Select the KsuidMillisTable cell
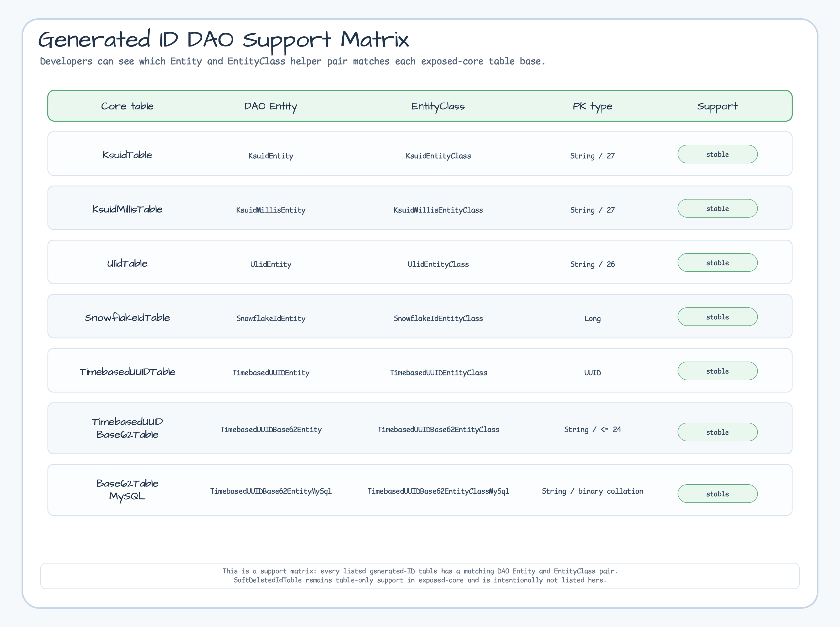This screenshot has width=840, height=627. (x=127, y=209)
